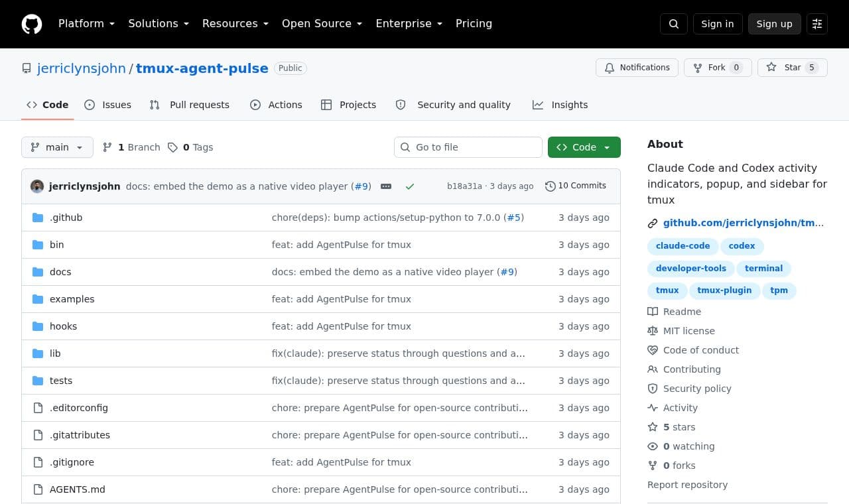Expand the Open Source menu
This screenshot has height=504, width=849.
(322, 24)
